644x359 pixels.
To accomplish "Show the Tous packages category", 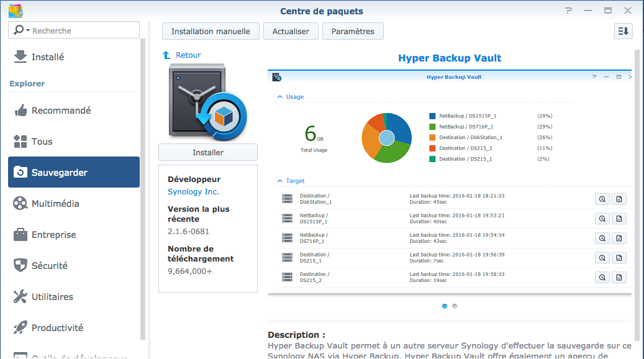I will [x=74, y=141].
